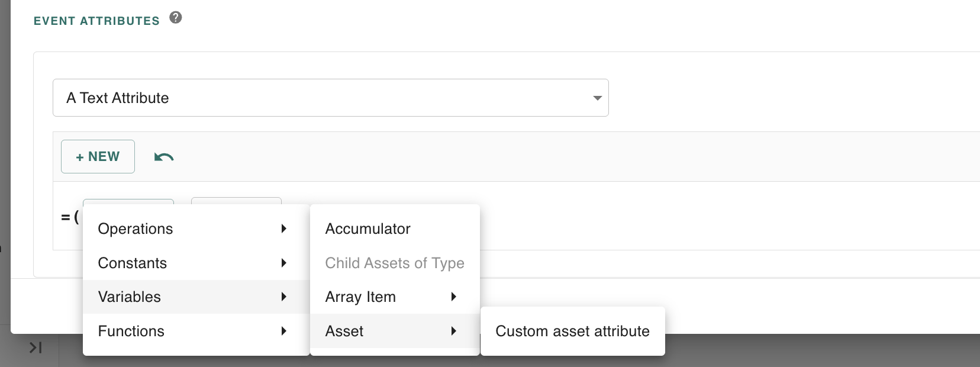Choose Custom asset attribute

(x=572, y=331)
